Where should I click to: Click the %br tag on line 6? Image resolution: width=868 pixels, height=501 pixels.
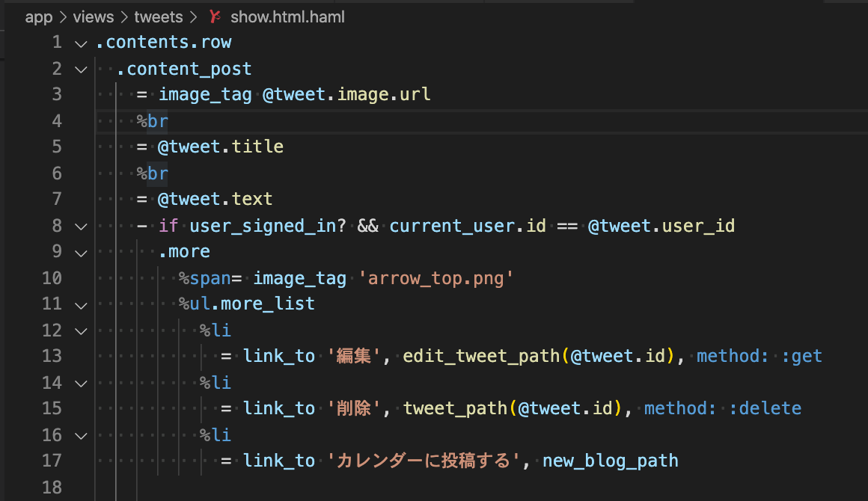(x=152, y=173)
